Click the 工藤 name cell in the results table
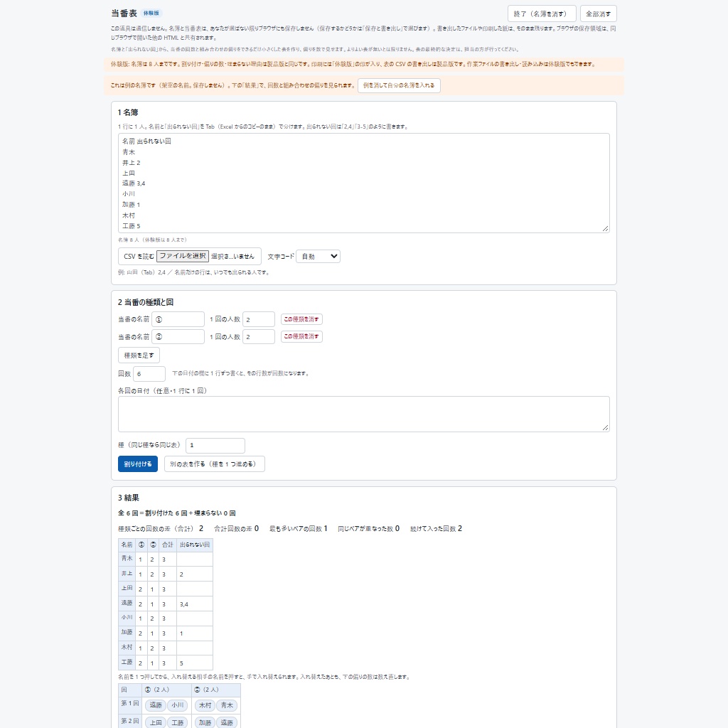 (127, 662)
